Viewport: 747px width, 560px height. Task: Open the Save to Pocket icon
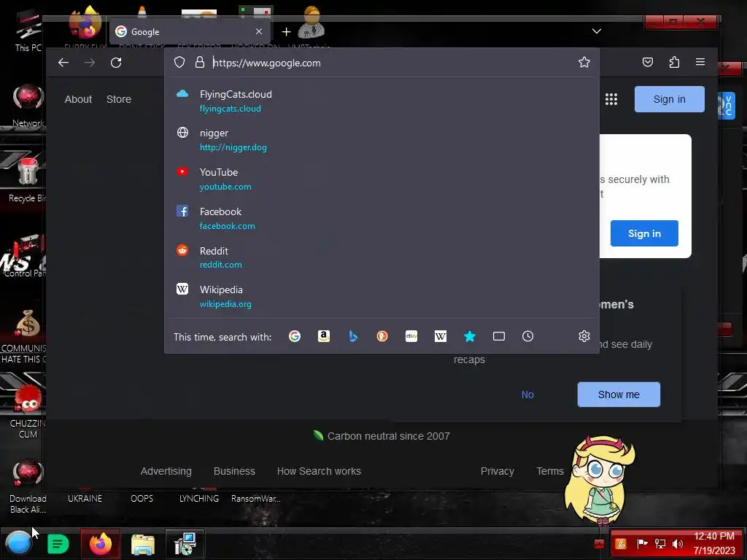[x=648, y=62]
